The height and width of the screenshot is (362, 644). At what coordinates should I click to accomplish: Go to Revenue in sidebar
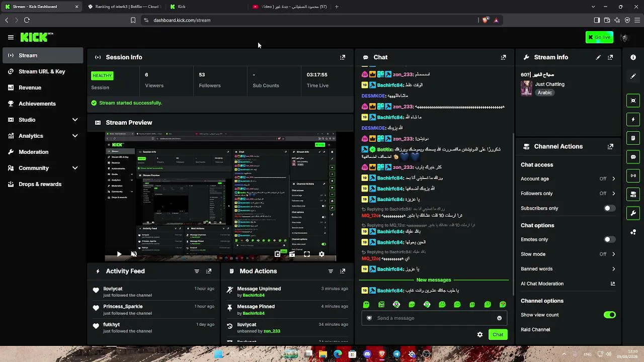point(43,87)
